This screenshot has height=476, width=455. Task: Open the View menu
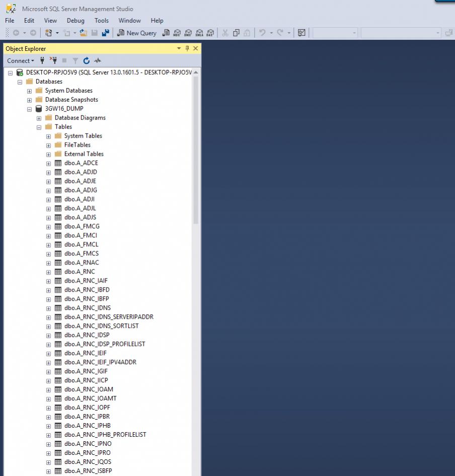50,20
